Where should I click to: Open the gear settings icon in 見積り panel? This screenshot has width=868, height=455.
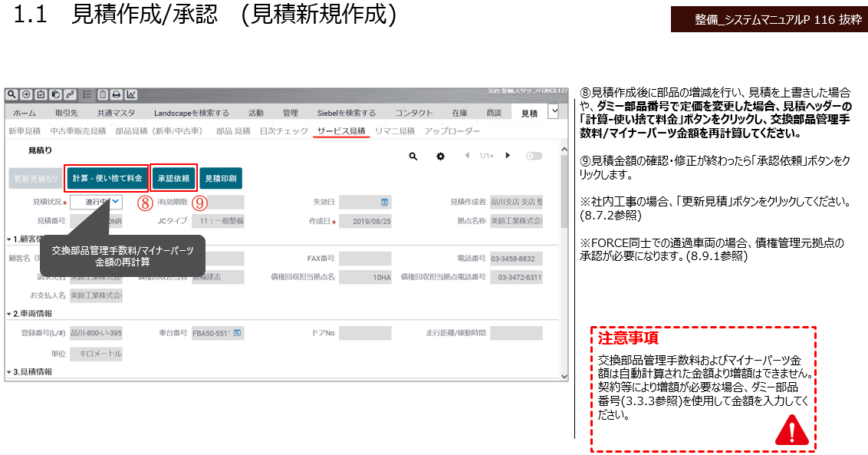coord(440,156)
